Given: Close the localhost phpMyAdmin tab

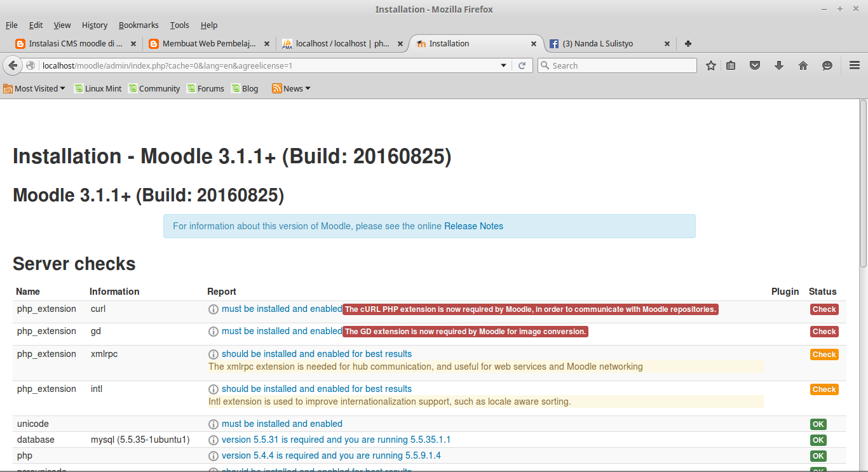Looking at the screenshot, I should coord(400,44).
